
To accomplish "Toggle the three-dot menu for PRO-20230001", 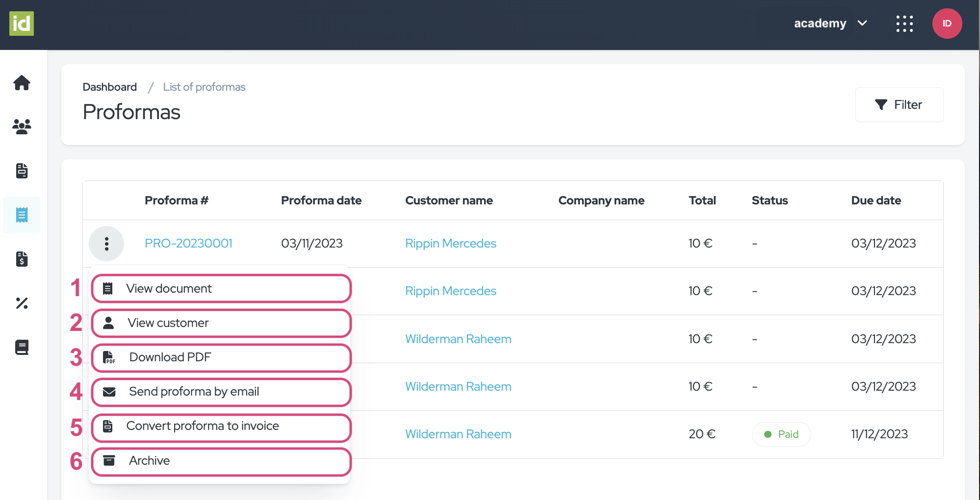I will click(106, 244).
